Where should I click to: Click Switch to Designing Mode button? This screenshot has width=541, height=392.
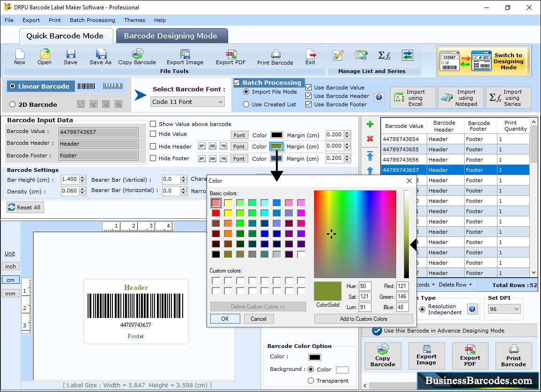(x=483, y=61)
